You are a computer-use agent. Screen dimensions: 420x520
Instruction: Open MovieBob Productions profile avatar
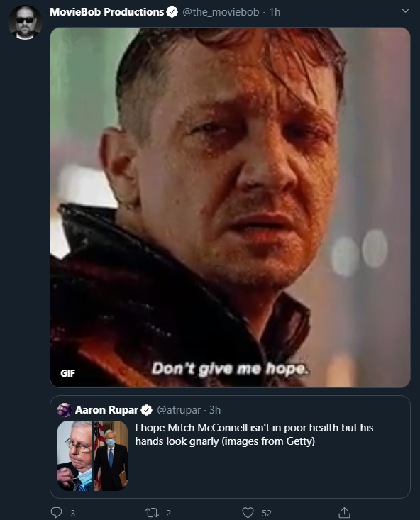(25, 22)
